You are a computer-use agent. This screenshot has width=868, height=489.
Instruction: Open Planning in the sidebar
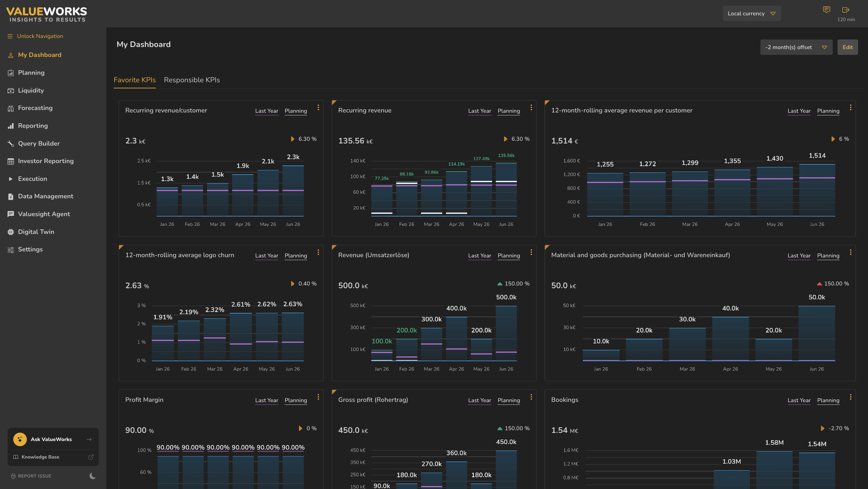pos(31,73)
